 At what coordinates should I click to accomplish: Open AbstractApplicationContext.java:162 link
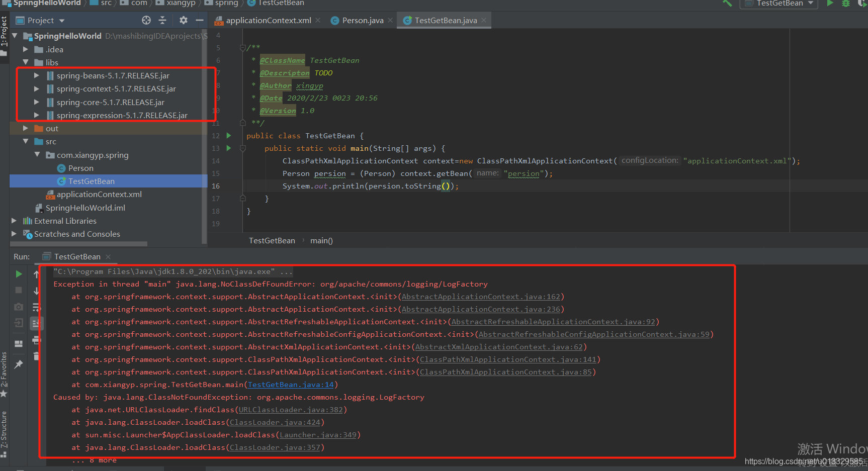tap(481, 297)
